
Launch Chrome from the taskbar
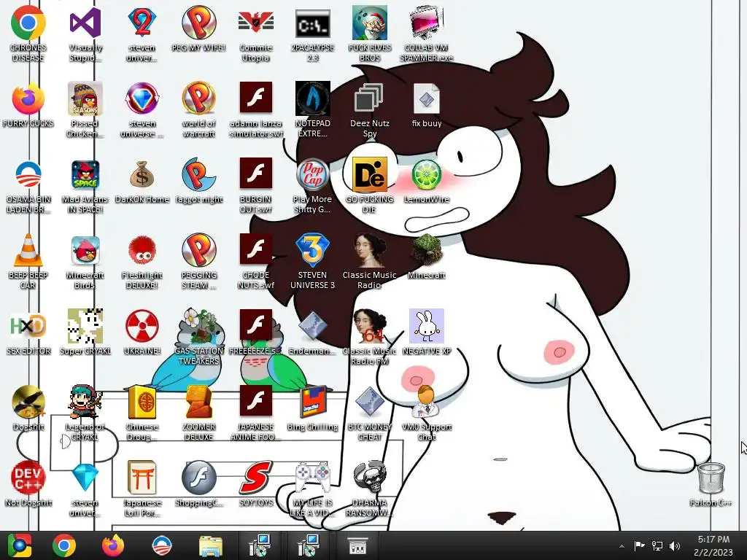tap(64, 545)
